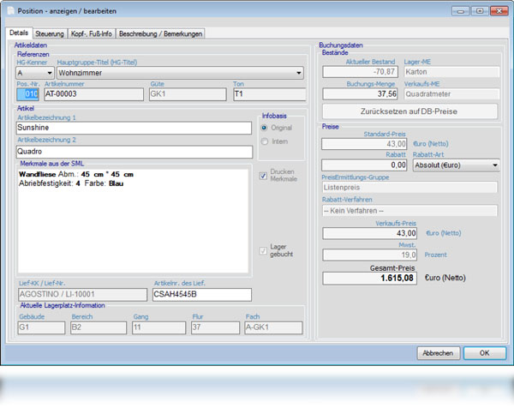Open the Kopf-, Fuß-Info tab
Screen dimensions: 514x420
91,33
